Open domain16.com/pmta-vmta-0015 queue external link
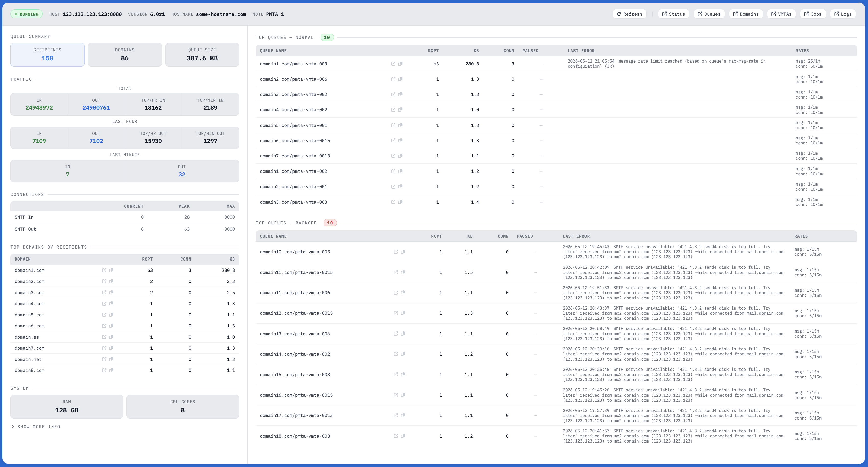This screenshot has height=467, width=868. click(396, 395)
